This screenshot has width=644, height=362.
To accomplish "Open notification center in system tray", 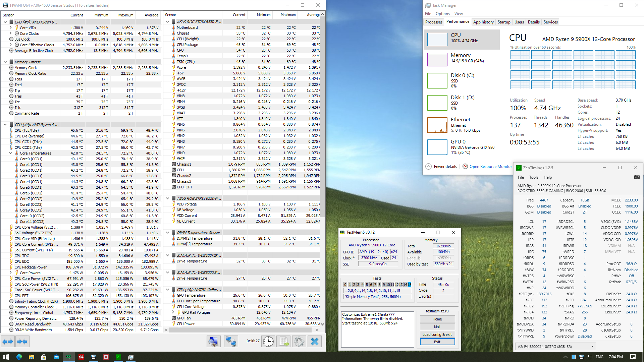I will (x=633, y=357).
